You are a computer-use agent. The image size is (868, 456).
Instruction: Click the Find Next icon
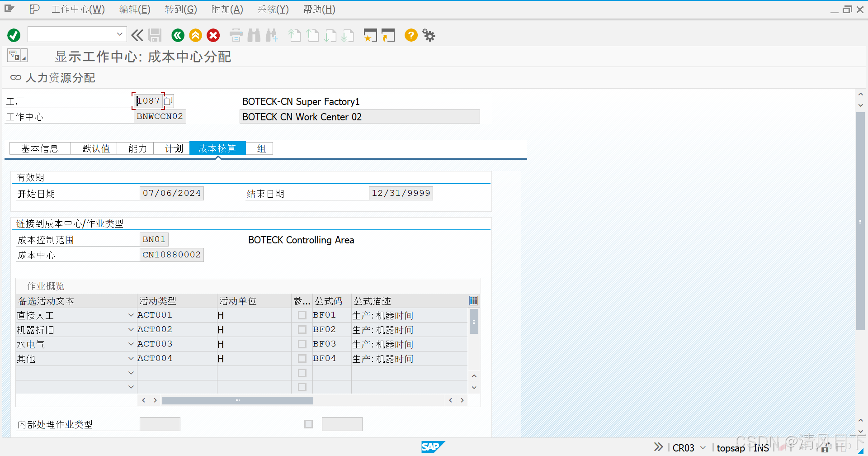click(272, 35)
